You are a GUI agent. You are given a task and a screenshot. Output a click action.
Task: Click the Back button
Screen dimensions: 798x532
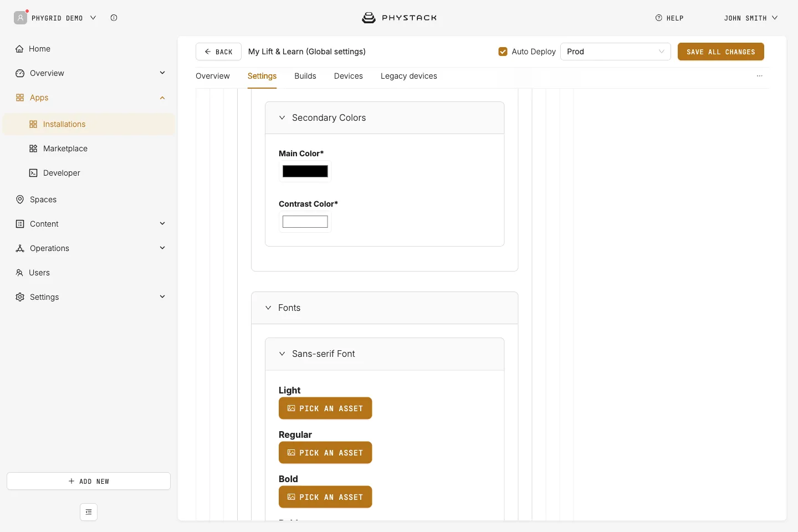pos(218,52)
